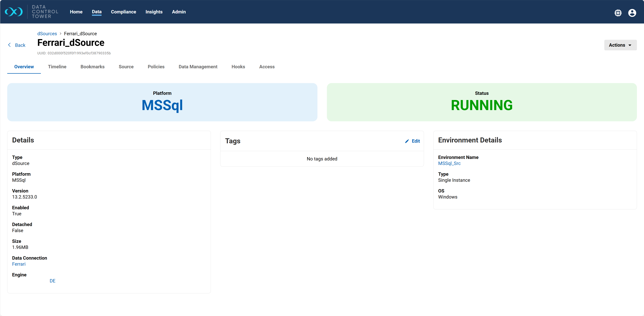Open the Hooks tab

238,67
